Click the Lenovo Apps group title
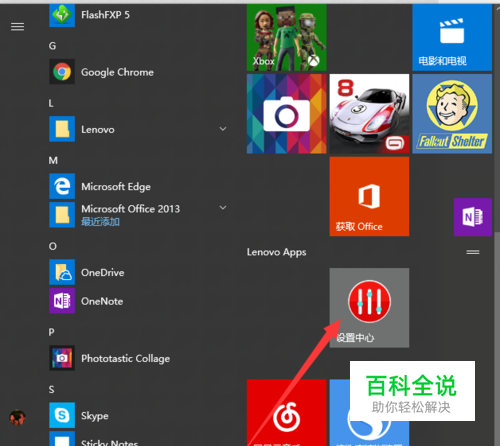 pos(276,252)
